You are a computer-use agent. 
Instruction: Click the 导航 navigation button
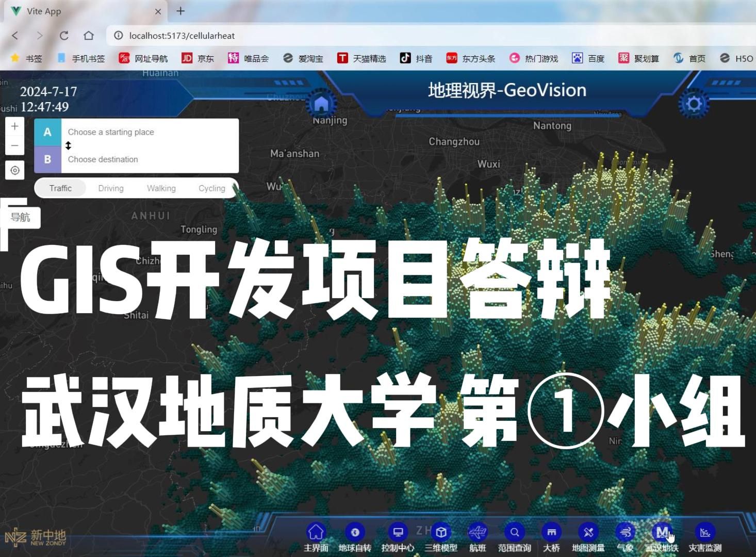[x=21, y=217]
